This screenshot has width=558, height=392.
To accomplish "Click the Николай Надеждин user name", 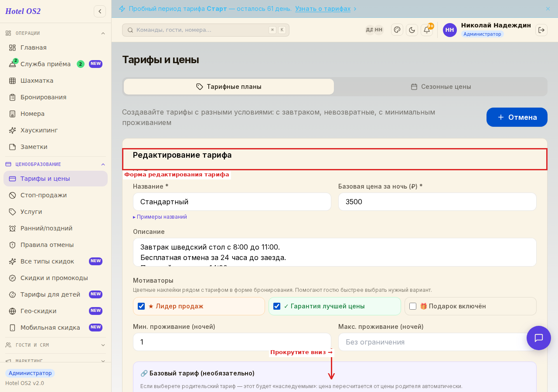I will [x=496, y=25].
